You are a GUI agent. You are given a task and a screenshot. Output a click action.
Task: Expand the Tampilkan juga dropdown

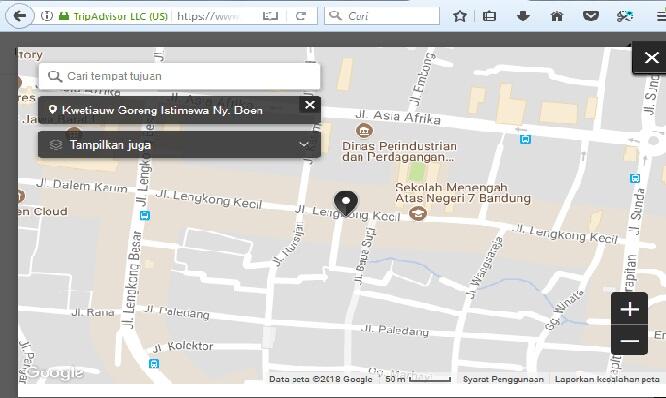click(179, 145)
